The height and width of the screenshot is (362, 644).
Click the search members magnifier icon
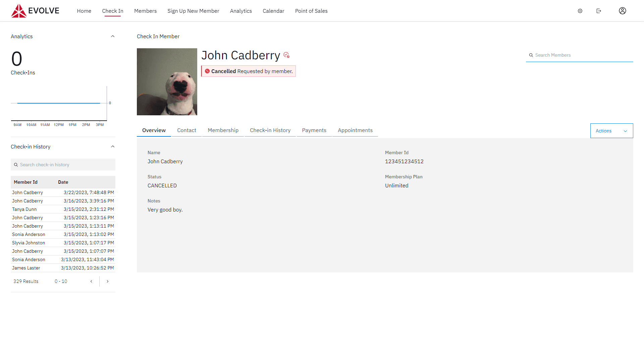(531, 55)
